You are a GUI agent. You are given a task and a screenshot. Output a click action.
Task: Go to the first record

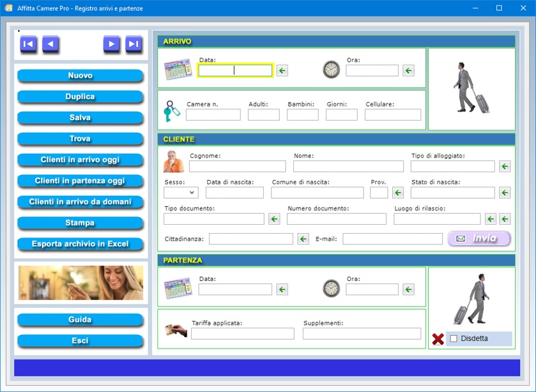click(28, 44)
